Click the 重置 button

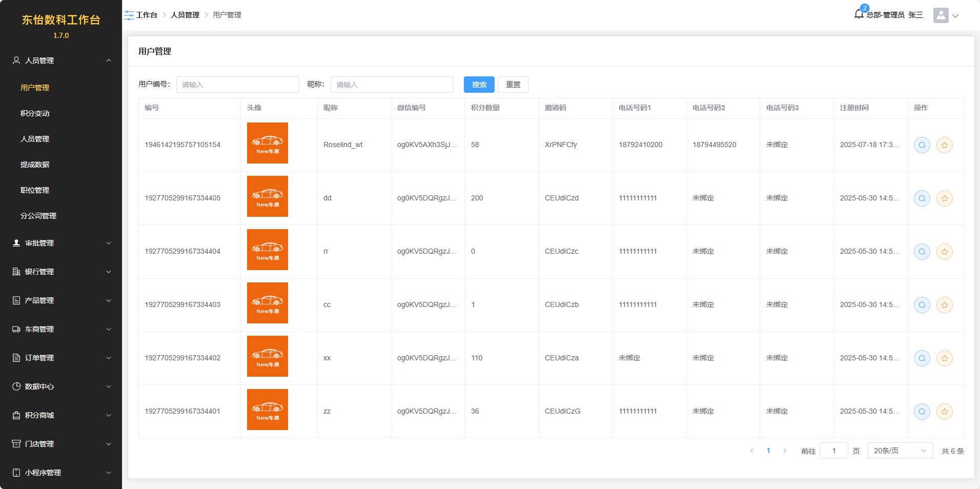pos(513,85)
